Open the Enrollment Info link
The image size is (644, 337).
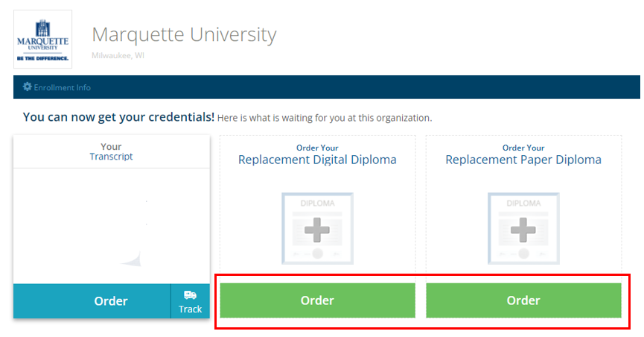click(62, 87)
